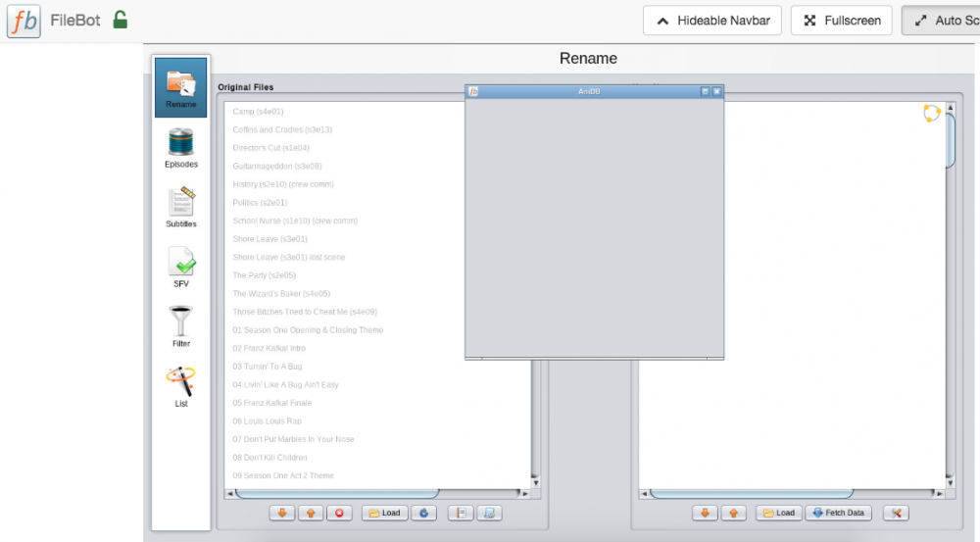Click the New Names scroll-up arrow
The image size is (980, 542).
pos(950,108)
